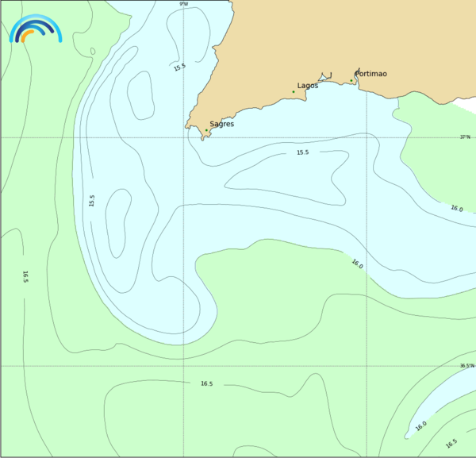Click the 37°N latitude label
Viewport: 476px width, 458px height.
pyautogui.click(x=466, y=137)
